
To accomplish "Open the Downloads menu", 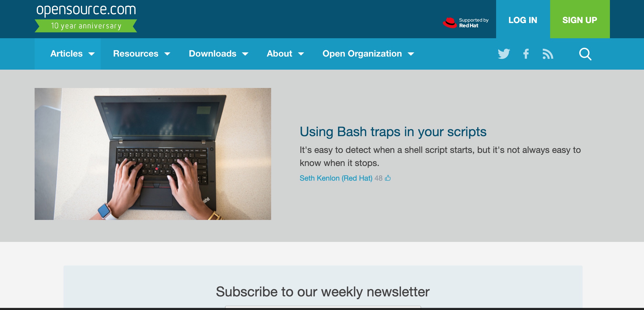I will (x=218, y=54).
